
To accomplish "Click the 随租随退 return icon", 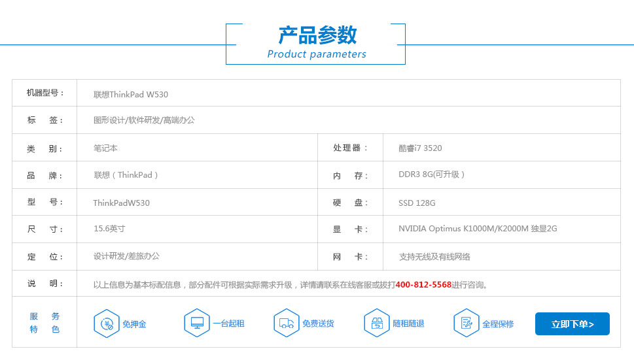I will click(x=377, y=323).
